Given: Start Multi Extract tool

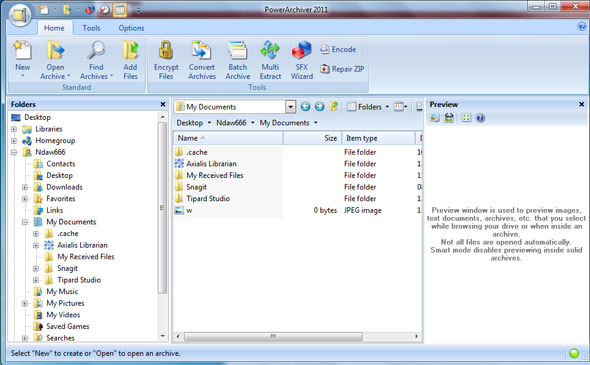Looking at the screenshot, I should [270, 60].
